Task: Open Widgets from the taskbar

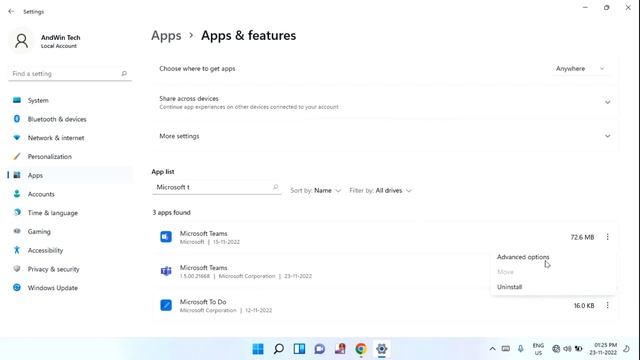Action: click(299, 349)
